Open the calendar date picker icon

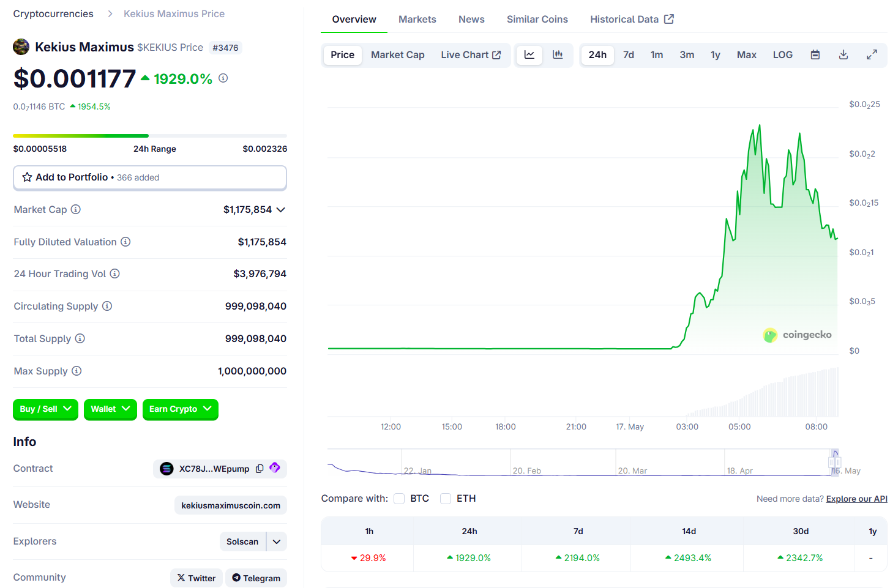tap(815, 55)
